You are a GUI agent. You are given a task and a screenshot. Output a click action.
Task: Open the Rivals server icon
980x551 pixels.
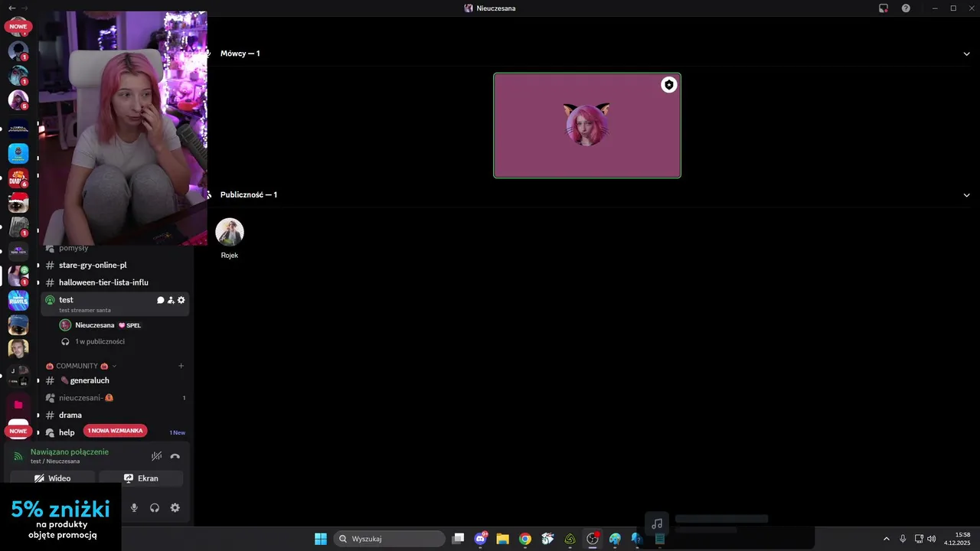click(x=18, y=300)
